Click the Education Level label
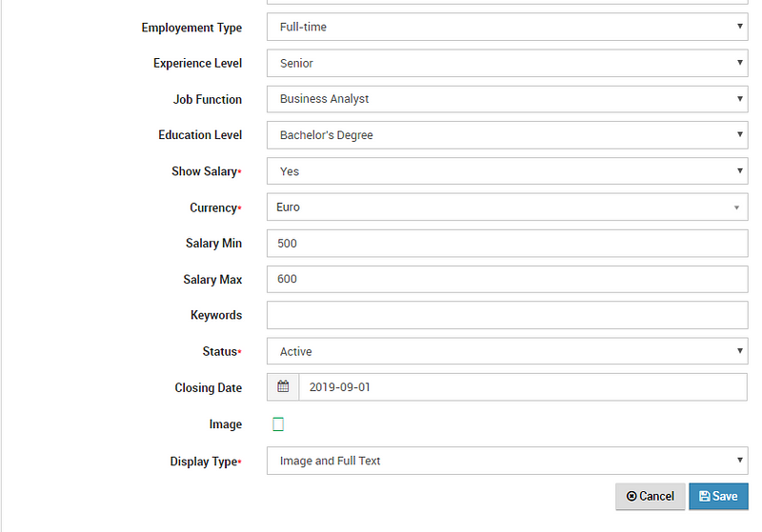762x532 pixels. tap(200, 135)
